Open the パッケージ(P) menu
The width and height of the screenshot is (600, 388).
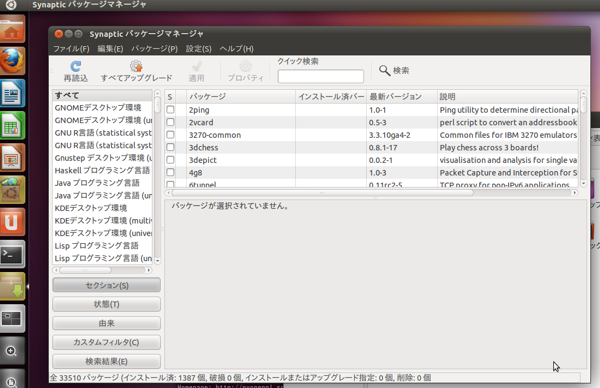click(155, 49)
